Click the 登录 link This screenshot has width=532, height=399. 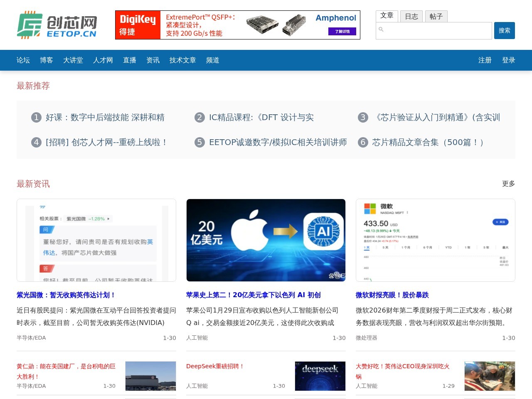coord(508,60)
